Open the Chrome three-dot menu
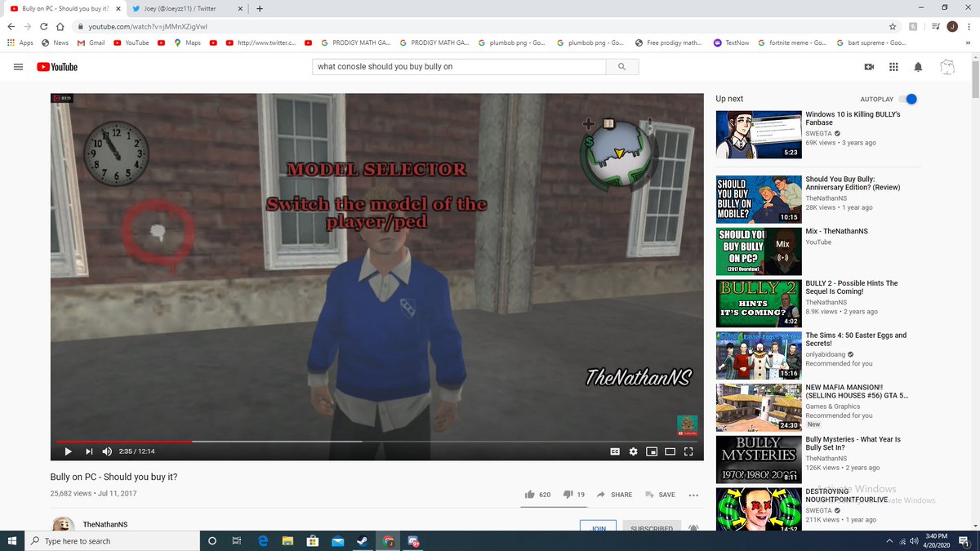Image resolution: width=980 pixels, height=551 pixels. (x=969, y=26)
